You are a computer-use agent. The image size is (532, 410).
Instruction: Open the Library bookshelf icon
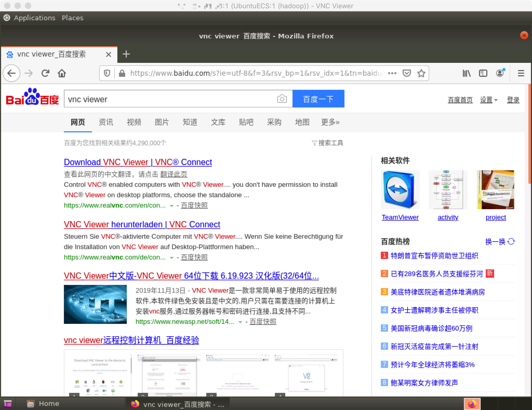(x=467, y=73)
